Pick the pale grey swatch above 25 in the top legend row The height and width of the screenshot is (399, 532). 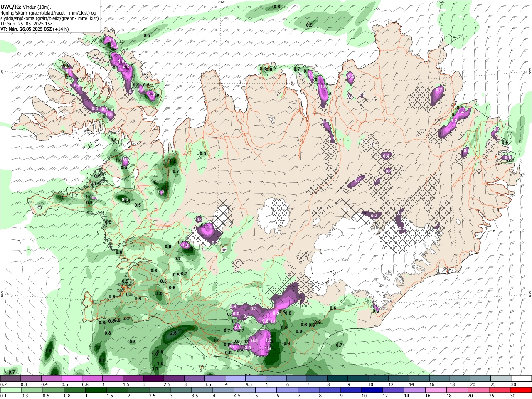click(x=501, y=378)
